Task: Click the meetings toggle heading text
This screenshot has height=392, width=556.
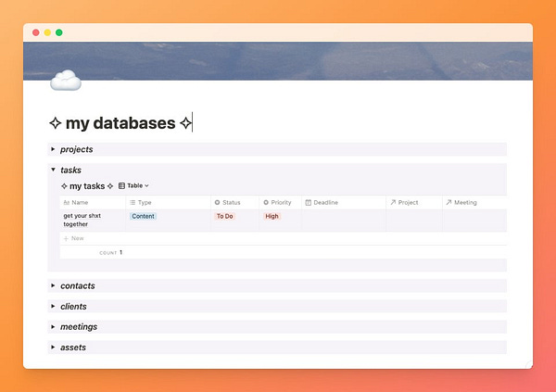Action: (x=79, y=327)
